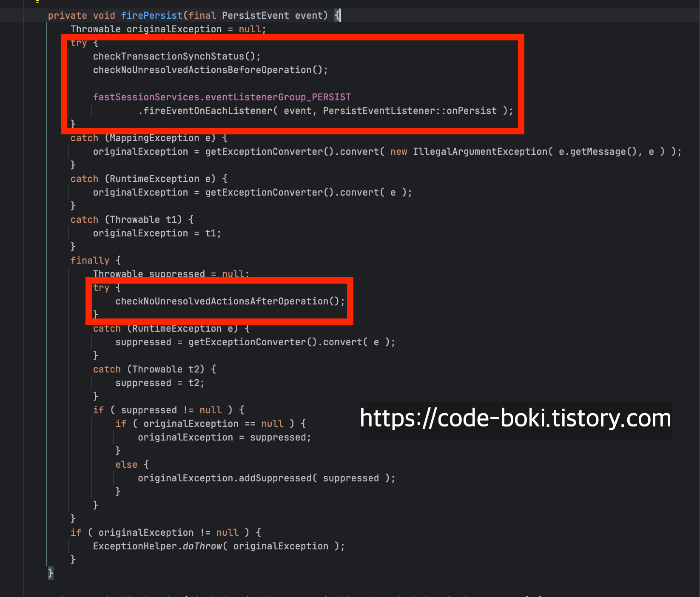Click the originalException = suppressed assignment
This screenshot has width=700, height=597.
coord(225,437)
